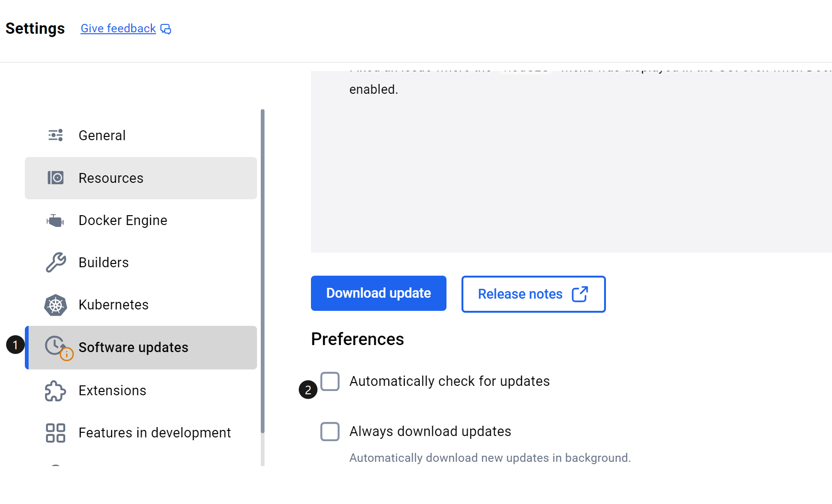Go to Extensions settings
The image size is (832, 504).
tap(113, 391)
